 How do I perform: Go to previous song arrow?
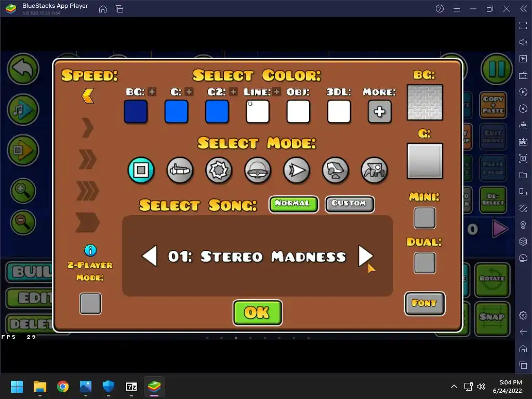(x=150, y=256)
